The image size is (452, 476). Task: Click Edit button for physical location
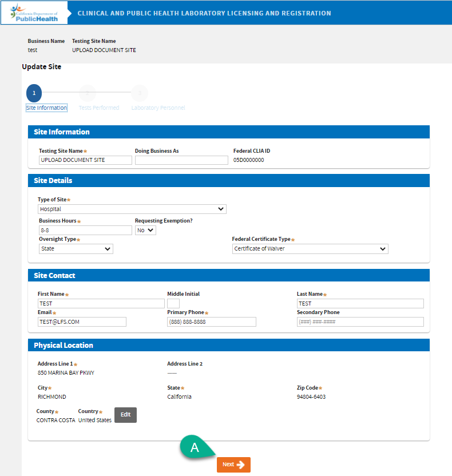click(125, 415)
